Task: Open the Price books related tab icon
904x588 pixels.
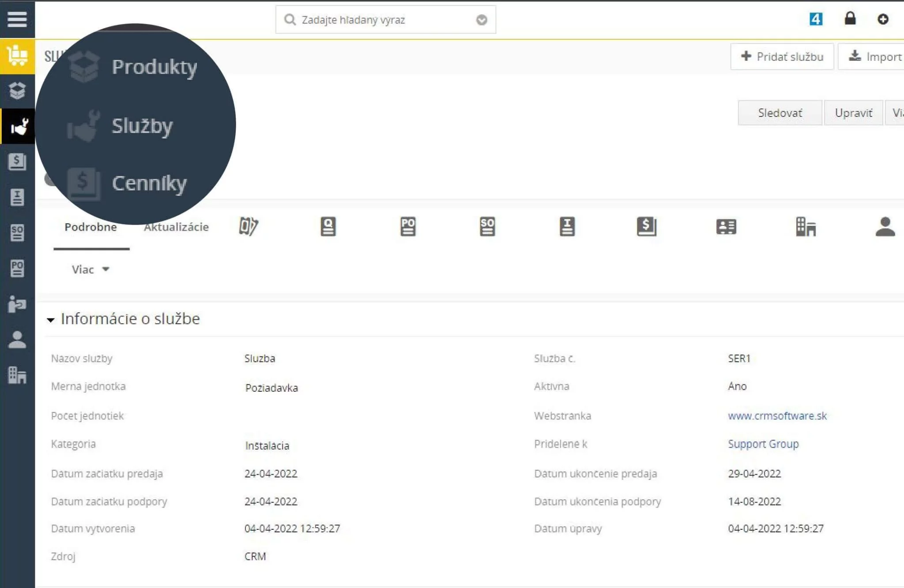Action: [x=647, y=226]
